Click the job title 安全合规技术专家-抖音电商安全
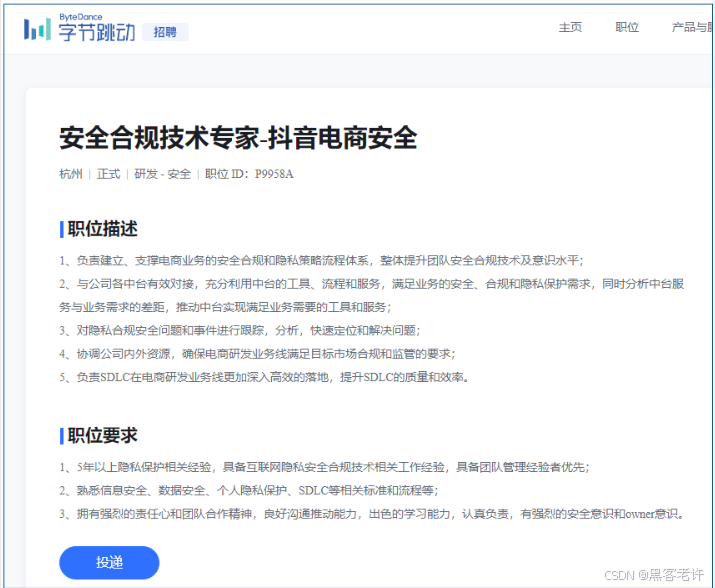 pos(238,138)
